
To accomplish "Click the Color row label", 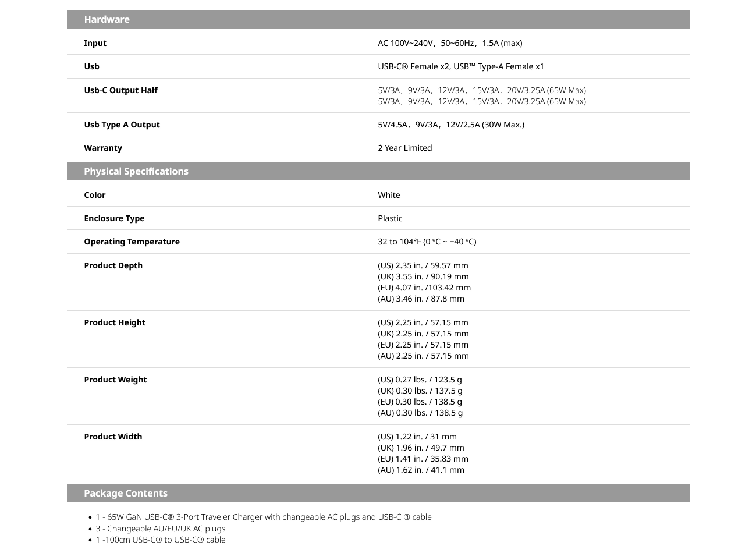I will click(94, 195).
